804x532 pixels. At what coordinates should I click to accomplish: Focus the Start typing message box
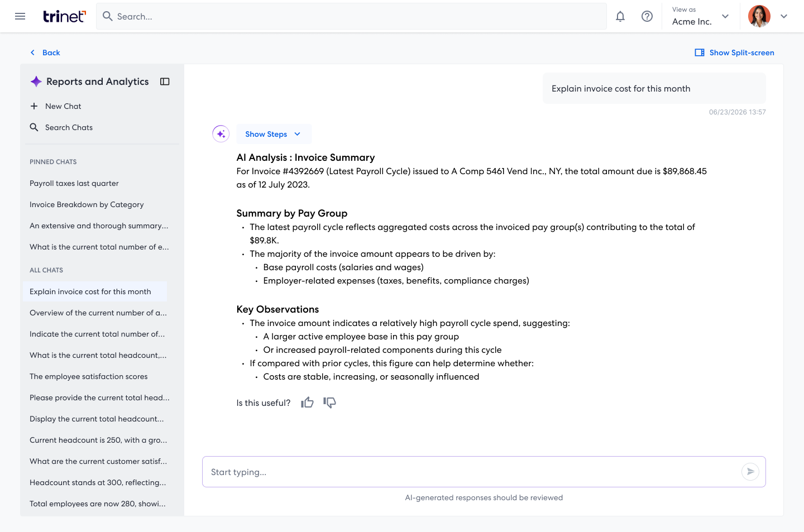tap(484, 472)
